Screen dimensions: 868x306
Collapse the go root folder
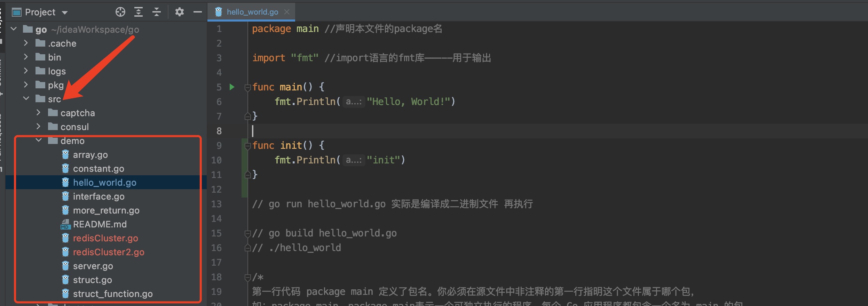pyautogui.click(x=14, y=29)
